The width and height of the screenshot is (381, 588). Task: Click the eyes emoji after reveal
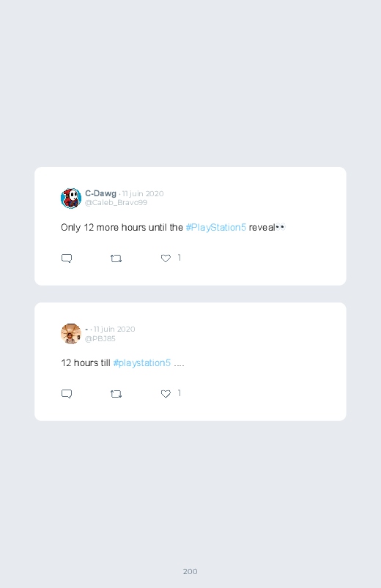[x=281, y=227]
